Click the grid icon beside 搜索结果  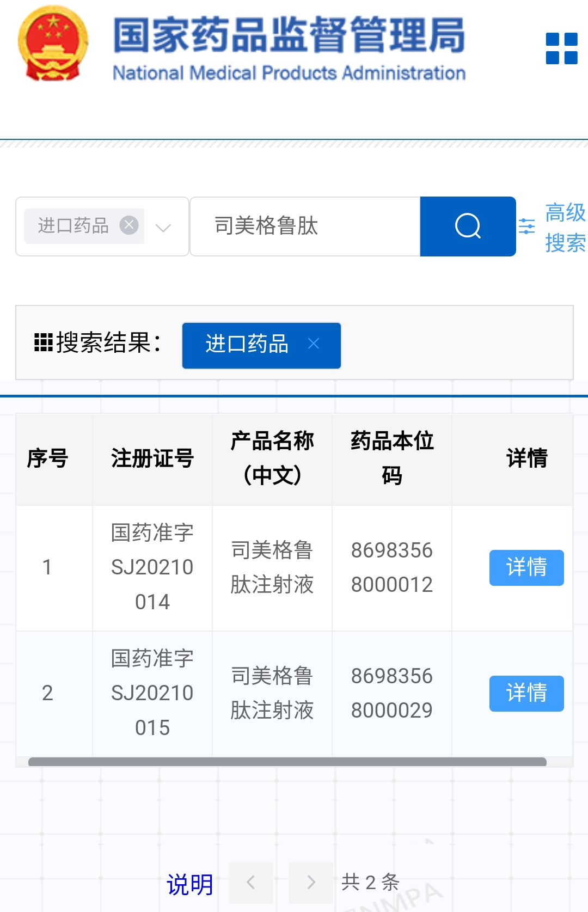point(44,343)
